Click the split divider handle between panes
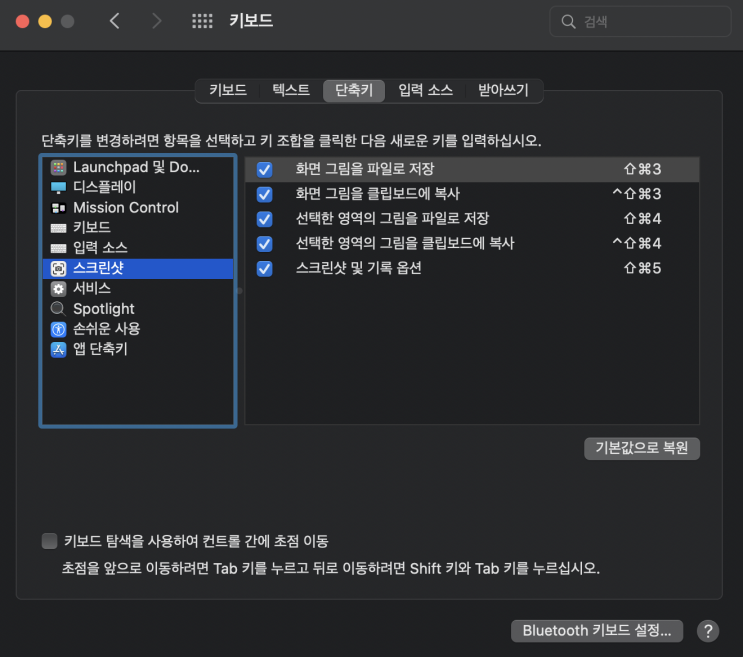 pos(240,291)
